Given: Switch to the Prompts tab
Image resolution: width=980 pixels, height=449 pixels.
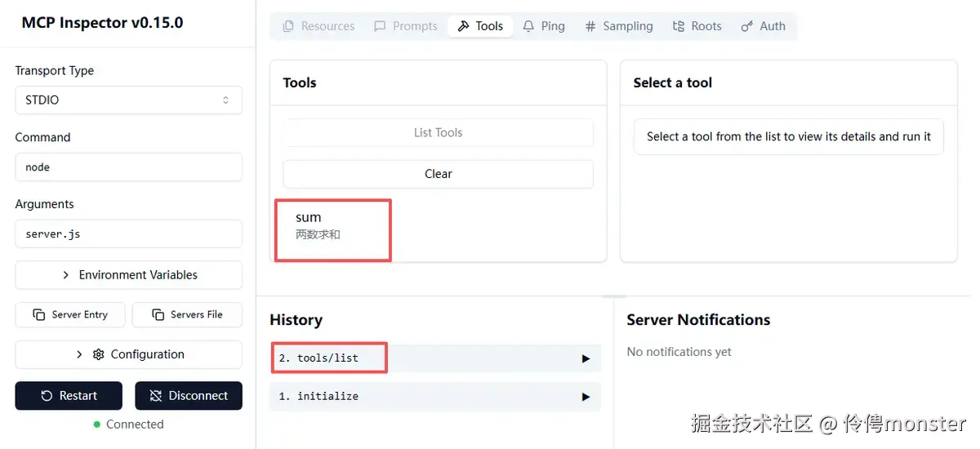Looking at the screenshot, I should tap(406, 26).
